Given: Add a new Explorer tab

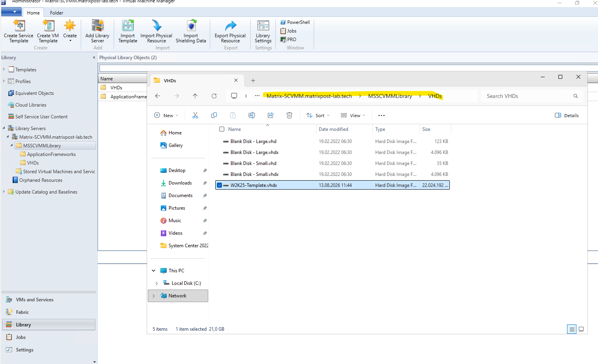Looking at the screenshot, I should [x=253, y=81].
